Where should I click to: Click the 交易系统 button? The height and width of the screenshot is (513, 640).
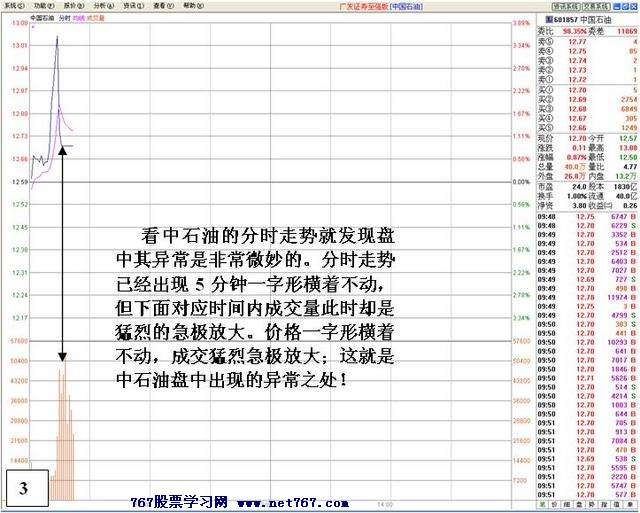(595, 7)
